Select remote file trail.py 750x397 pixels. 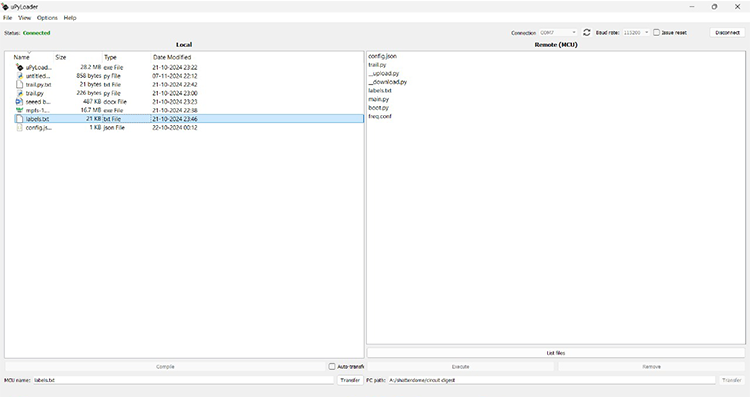(x=377, y=65)
